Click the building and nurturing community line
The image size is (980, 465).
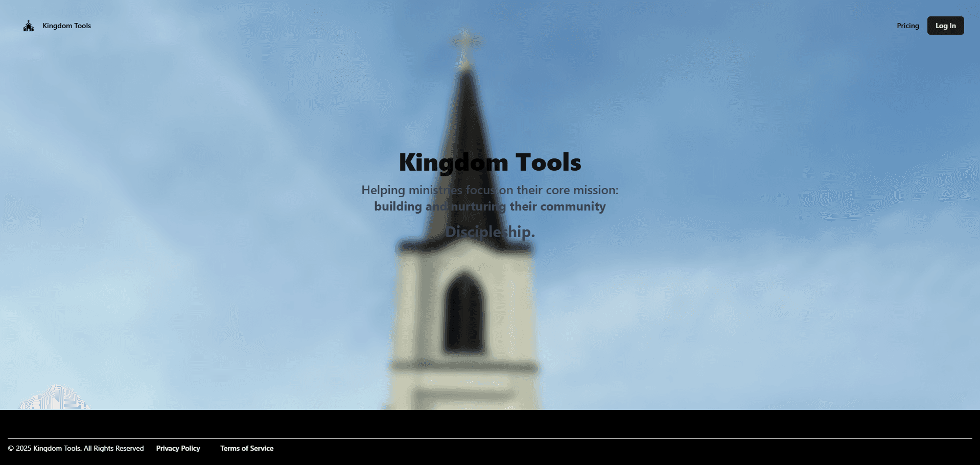click(x=489, y=206)
